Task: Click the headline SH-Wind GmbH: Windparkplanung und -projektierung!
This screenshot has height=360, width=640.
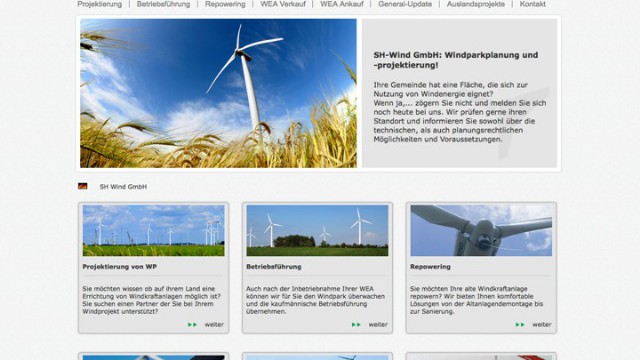Action: click(x=456, y=60)
